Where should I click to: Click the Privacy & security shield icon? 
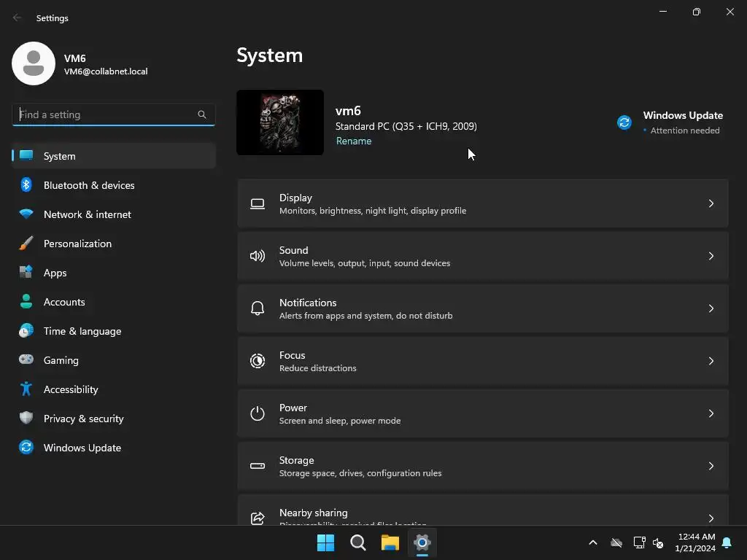(x=26, y=418)
